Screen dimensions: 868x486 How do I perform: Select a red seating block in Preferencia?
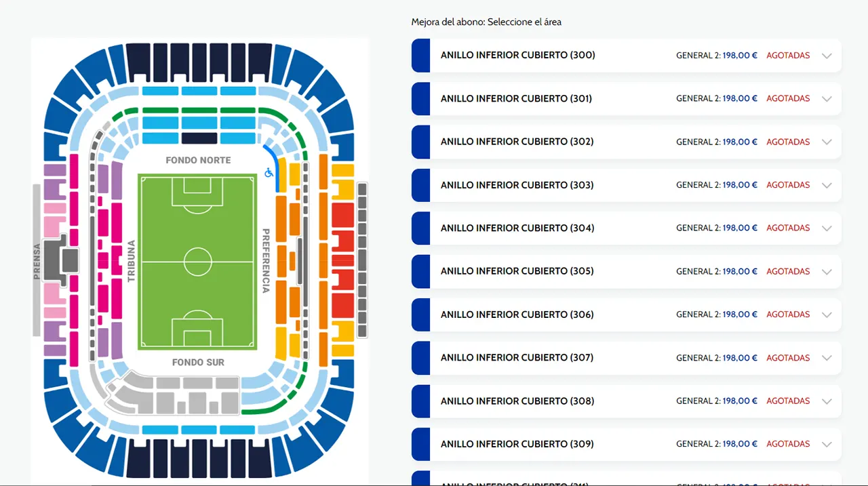(x=342, y=216)
